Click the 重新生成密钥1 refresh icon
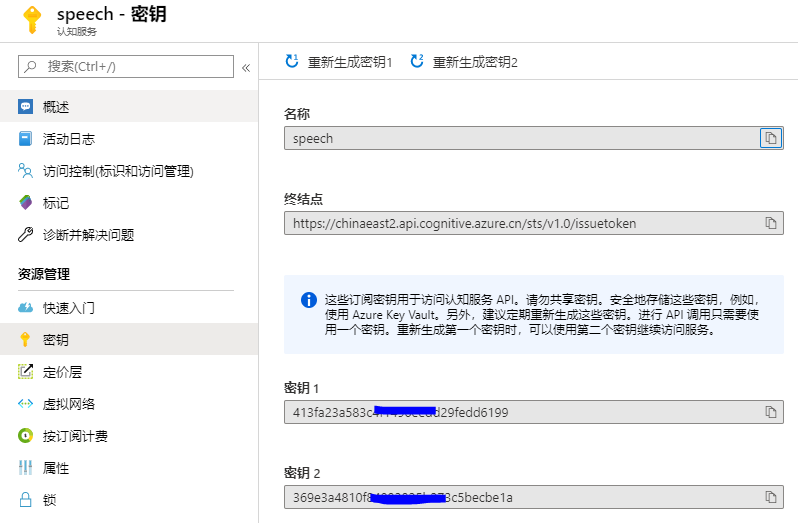 coord(292,61)
